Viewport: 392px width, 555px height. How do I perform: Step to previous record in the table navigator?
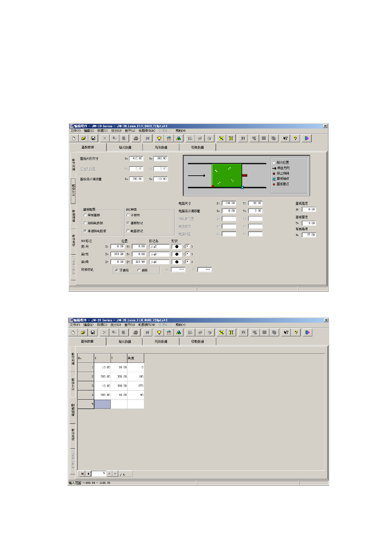pos(88,474)
